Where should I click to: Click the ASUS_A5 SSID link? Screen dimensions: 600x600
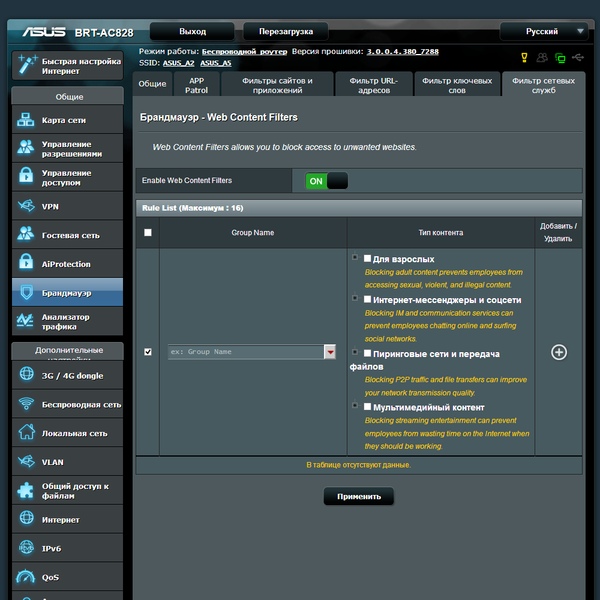[x=216, y=63]
